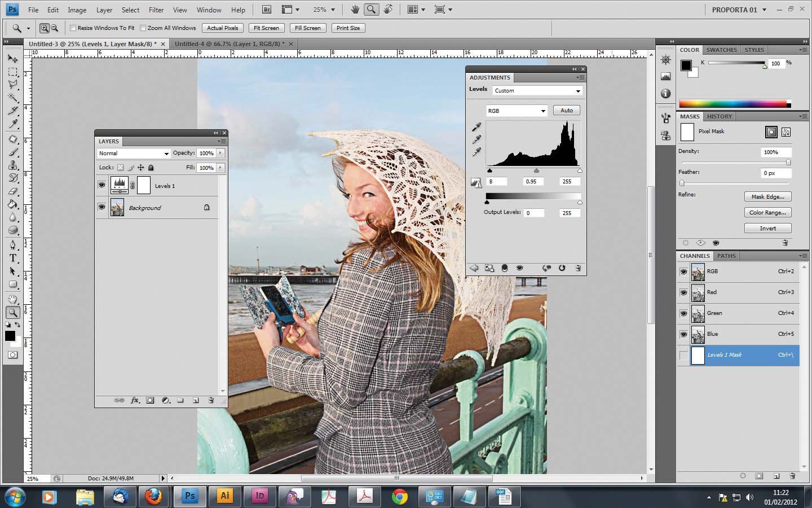812x508 pixels.
Task: Click the Auto button in Levels
Action: click(566, 111)
